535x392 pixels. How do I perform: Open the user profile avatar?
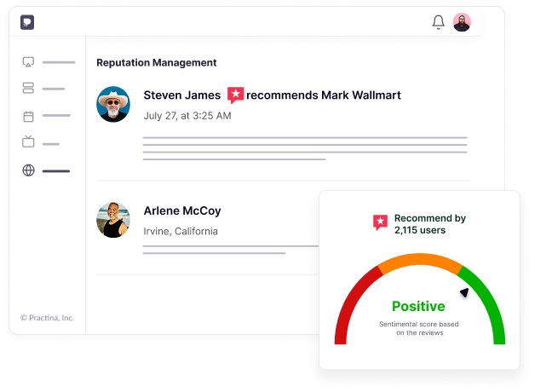coord(462,22)
